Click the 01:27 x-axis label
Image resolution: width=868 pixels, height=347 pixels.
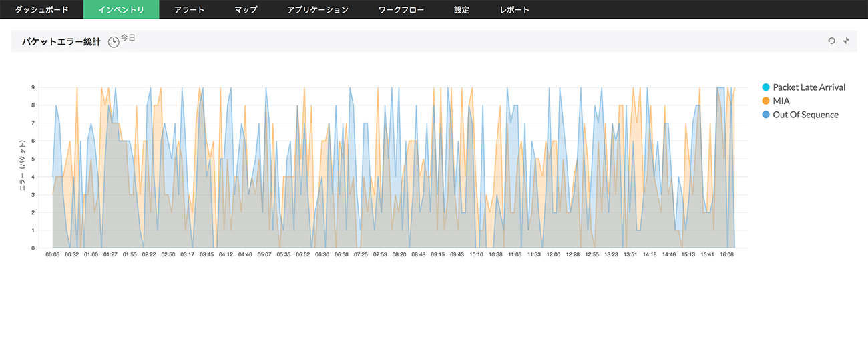[110, 254]
